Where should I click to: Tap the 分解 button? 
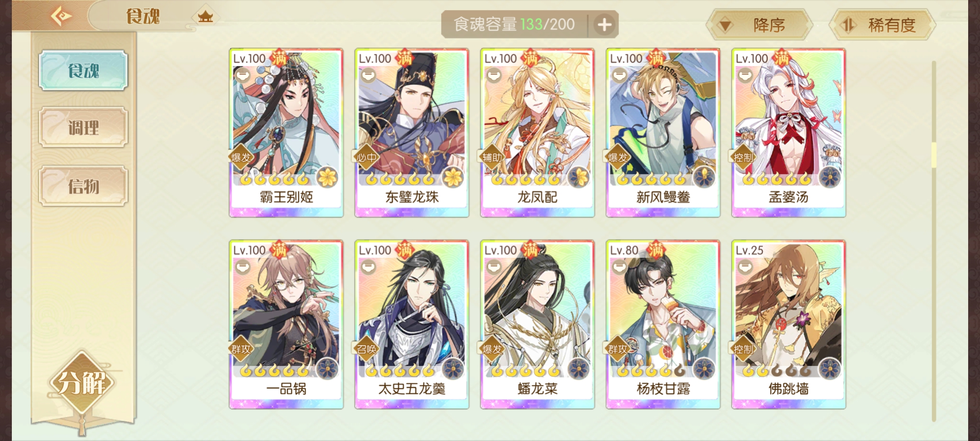click(x=82, y=383)
